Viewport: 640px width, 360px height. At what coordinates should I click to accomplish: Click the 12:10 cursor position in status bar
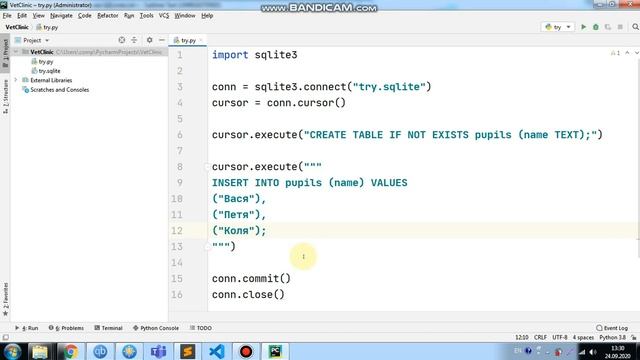tap(522, 338)
